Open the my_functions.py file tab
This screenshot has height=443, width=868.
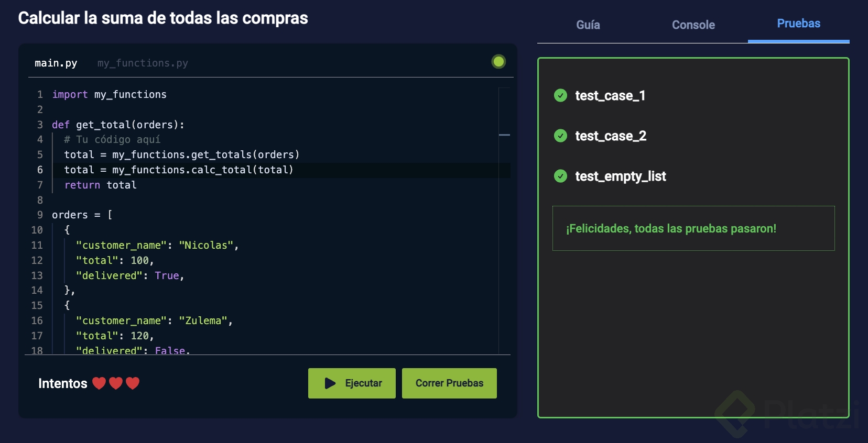[143, 63]
